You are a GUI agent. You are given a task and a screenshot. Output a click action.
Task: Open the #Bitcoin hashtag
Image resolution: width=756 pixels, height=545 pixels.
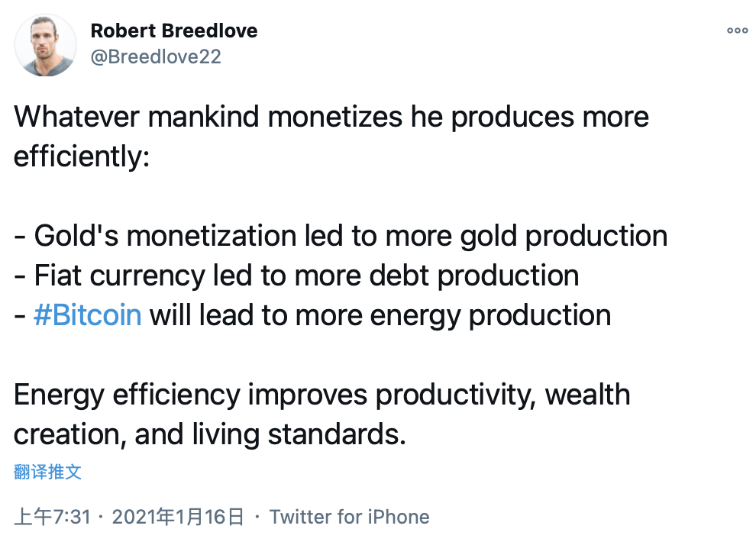tap(88, 315)
